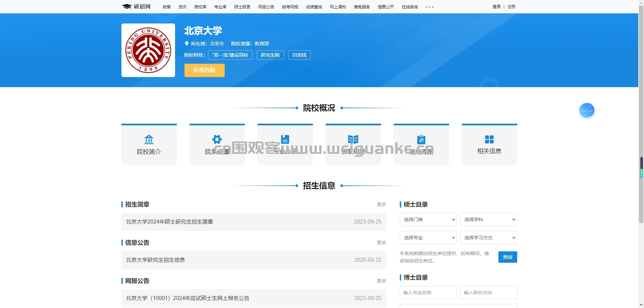Open 在线咨询 in the top navigation

pos(410,7)
